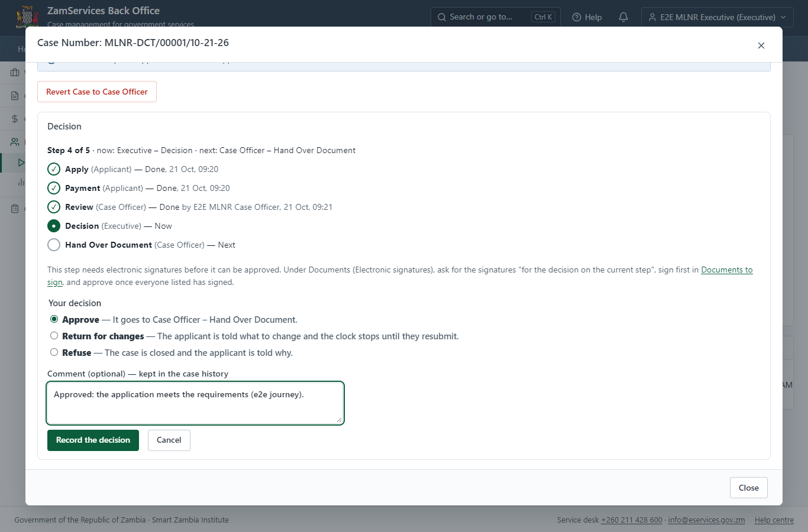Click the Help question mark button
This screenshot has height=532, width=808.
[x=587, y=17]
